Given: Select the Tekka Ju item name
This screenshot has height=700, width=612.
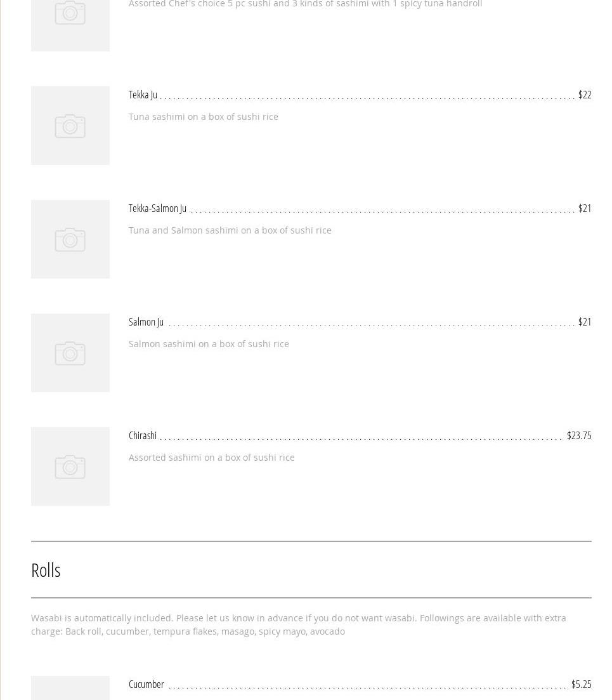Looking at the screenshot, I should coord(143,95).
